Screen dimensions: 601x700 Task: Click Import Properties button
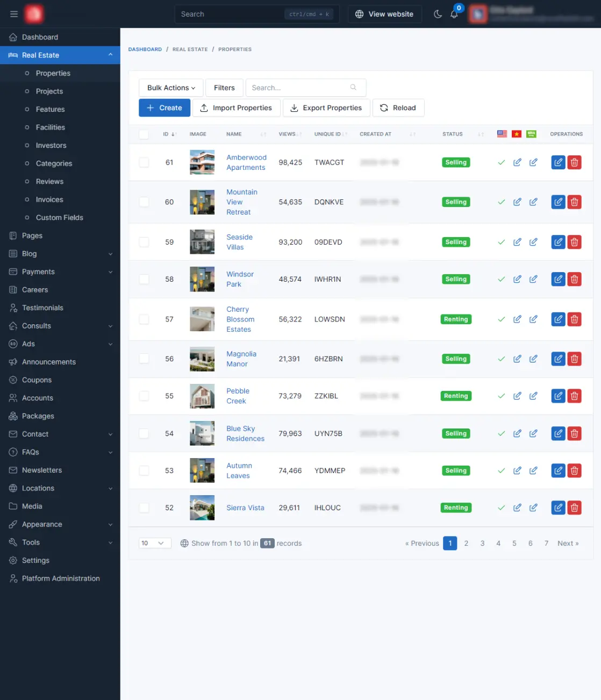pyautogui.click(x=237, y=108)
